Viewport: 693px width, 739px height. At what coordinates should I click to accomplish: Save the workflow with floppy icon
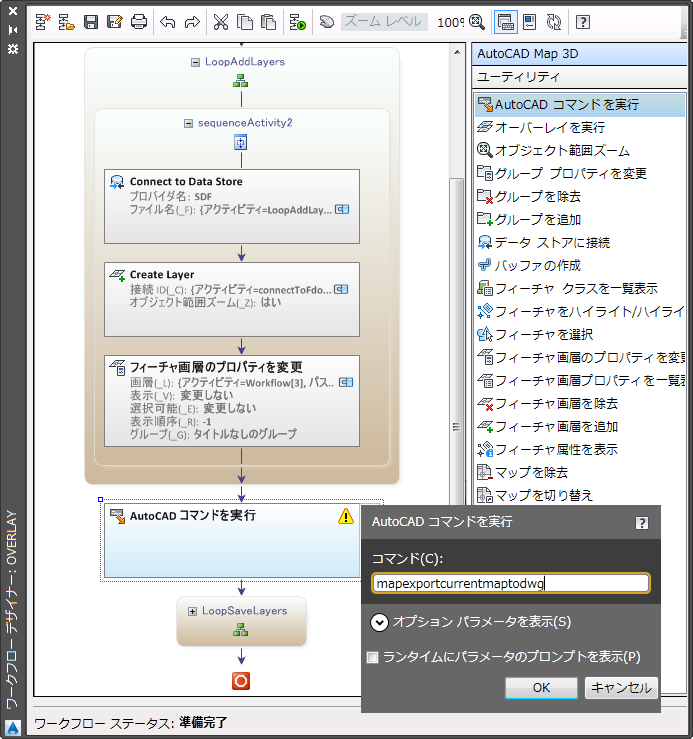[x=91, y=22]
